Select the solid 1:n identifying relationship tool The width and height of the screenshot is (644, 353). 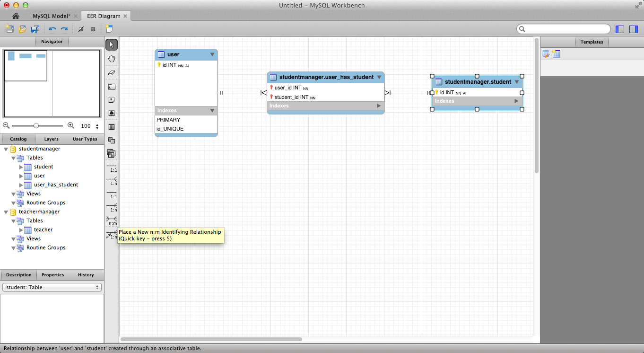[x=112, y=208]
